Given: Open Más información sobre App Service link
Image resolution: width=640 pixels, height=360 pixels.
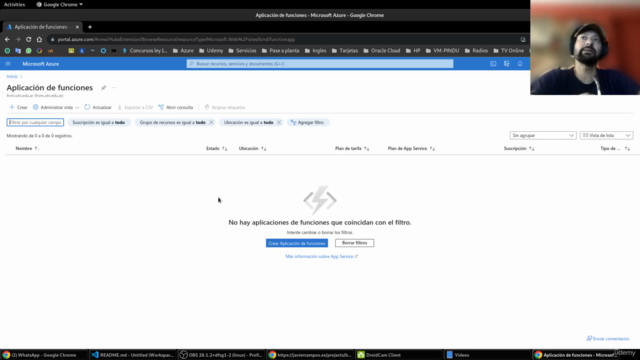Looking at the screenshot, I should click(x=321, y=256).
